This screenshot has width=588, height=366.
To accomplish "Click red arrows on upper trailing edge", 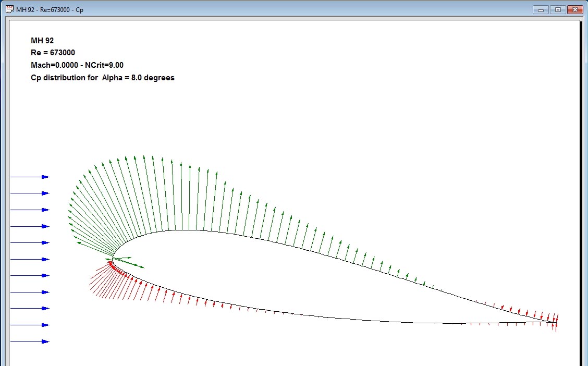I will click(x=526, y=313).
